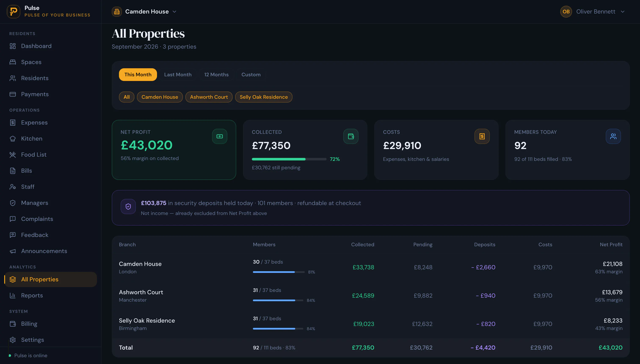Click the Collected 72% progress bar
This screenshot has width=640, height=364.
pyautogui.click(x=289, y=159)
